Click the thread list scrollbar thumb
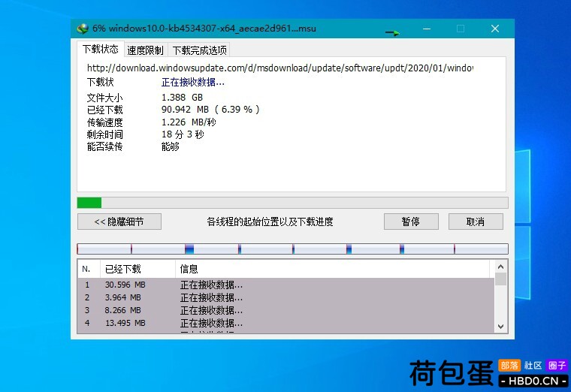This screenshot has height=392, width=571. coord(500,279)
